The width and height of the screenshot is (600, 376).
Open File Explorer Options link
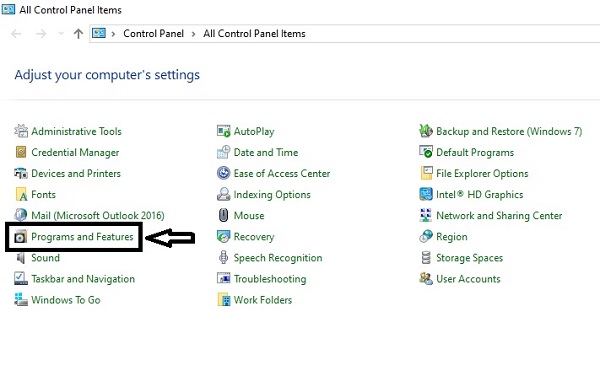pos(482,174)
